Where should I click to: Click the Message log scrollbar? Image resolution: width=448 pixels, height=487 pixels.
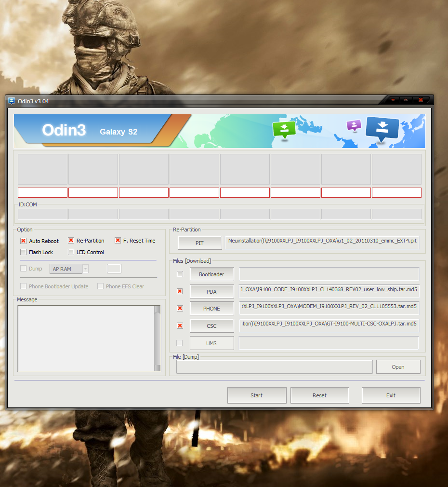[158, 338]
